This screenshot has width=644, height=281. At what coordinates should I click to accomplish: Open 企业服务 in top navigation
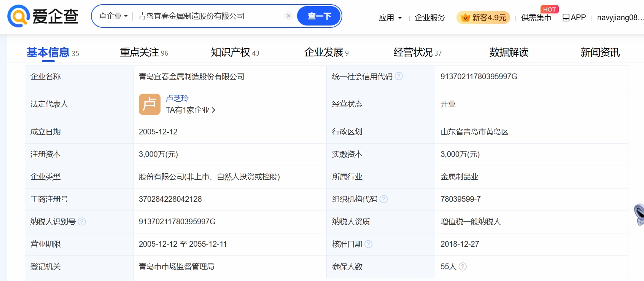click(430, 18)
